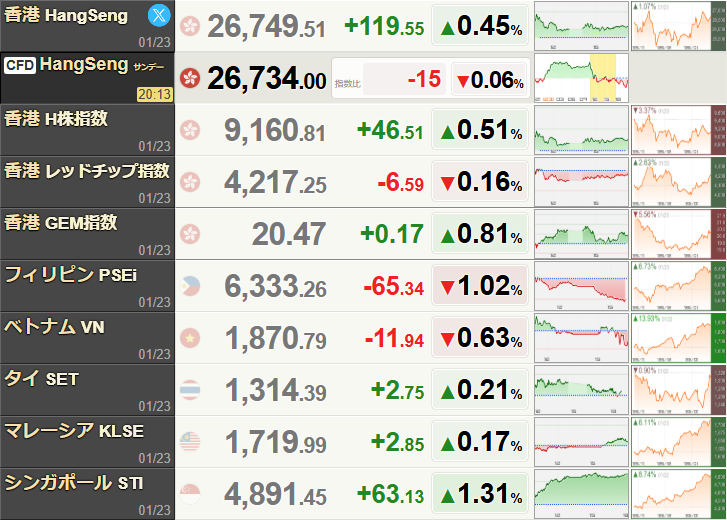This screenshot has width=727, height=520.
Task: Click the -15 index difference value
Action: [x=424, y=79]
